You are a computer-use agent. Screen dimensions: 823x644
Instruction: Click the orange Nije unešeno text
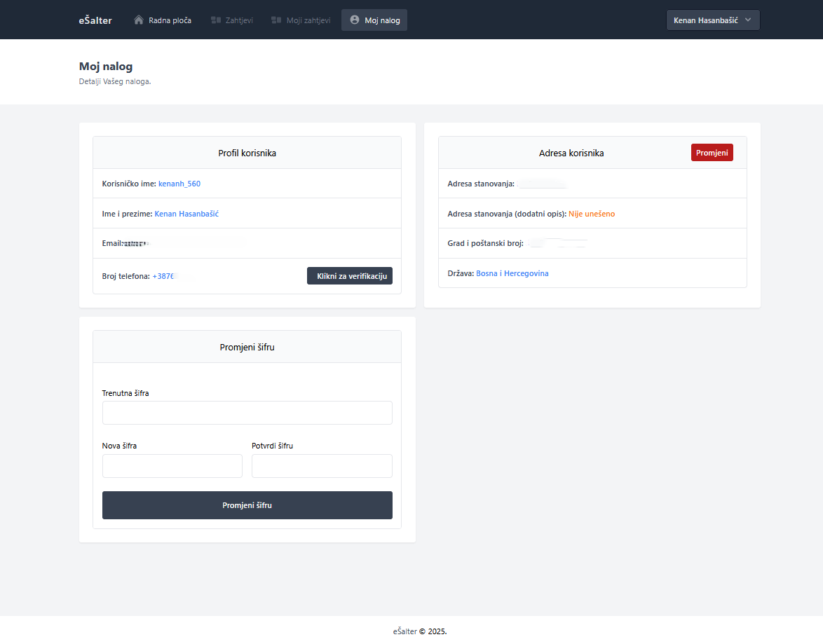[x=591, y=214]
